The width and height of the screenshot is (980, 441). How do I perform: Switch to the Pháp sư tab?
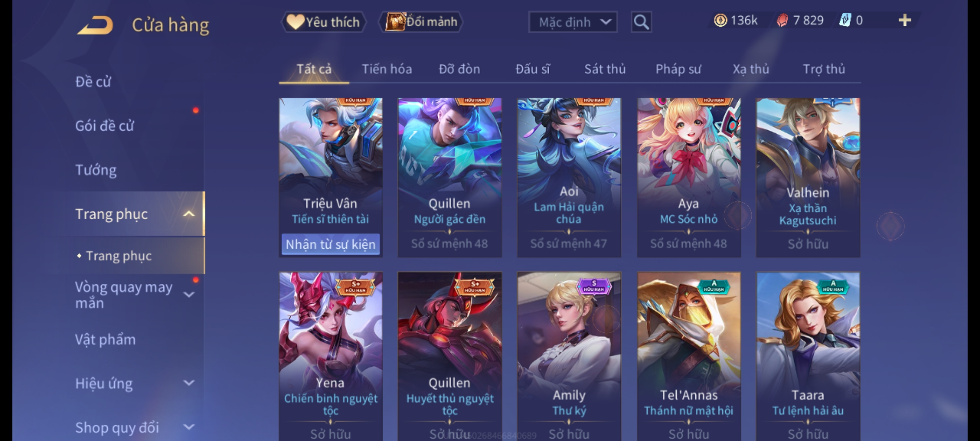tap(678, 69)
